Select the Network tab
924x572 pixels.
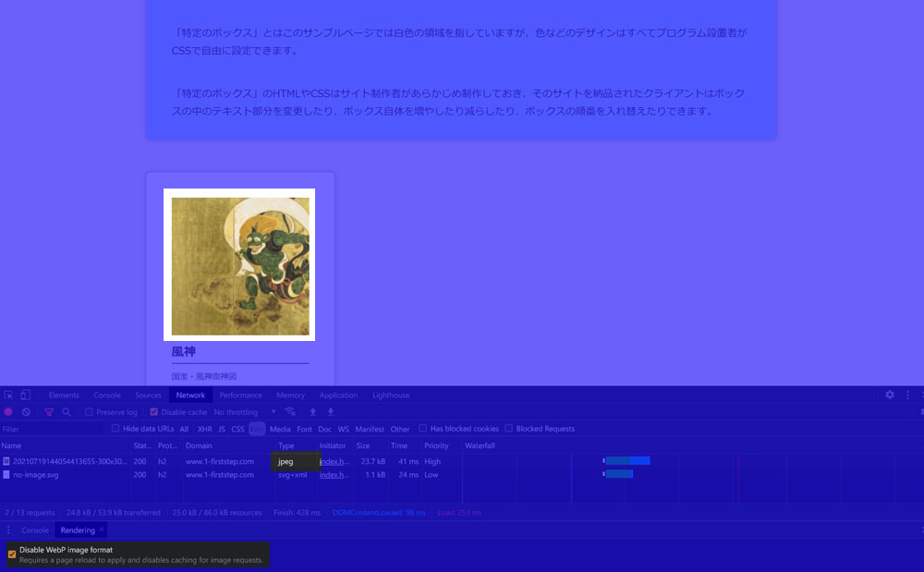190,396
